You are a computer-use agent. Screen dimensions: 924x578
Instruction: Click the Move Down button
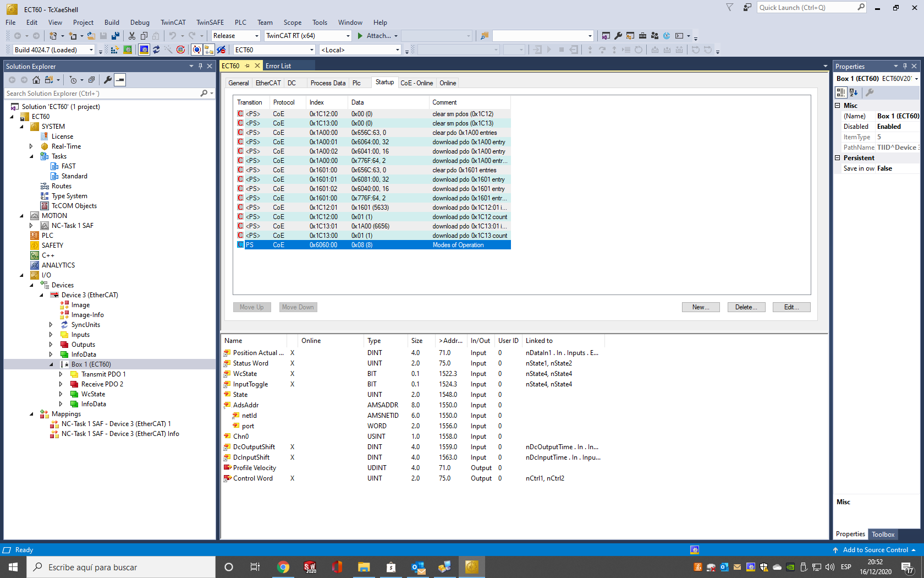298,307
